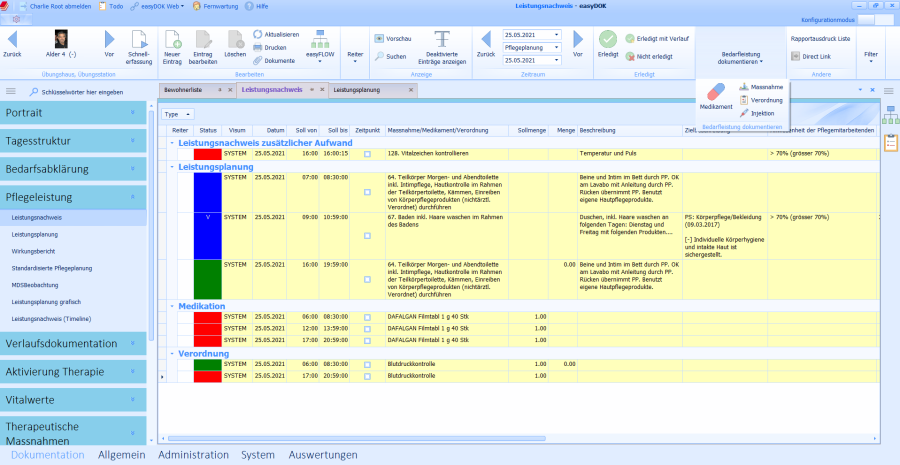Viewport: 900px width, 465px height.
Task: Switch to the Leistungsplanung tab
Action: (357, 90)
